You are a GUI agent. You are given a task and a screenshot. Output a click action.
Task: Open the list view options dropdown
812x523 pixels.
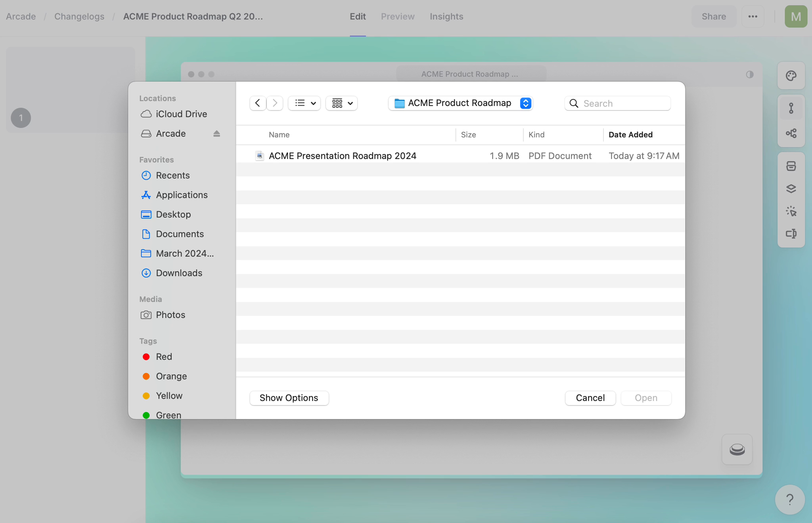pyautogui.click(x=304, y=103)
